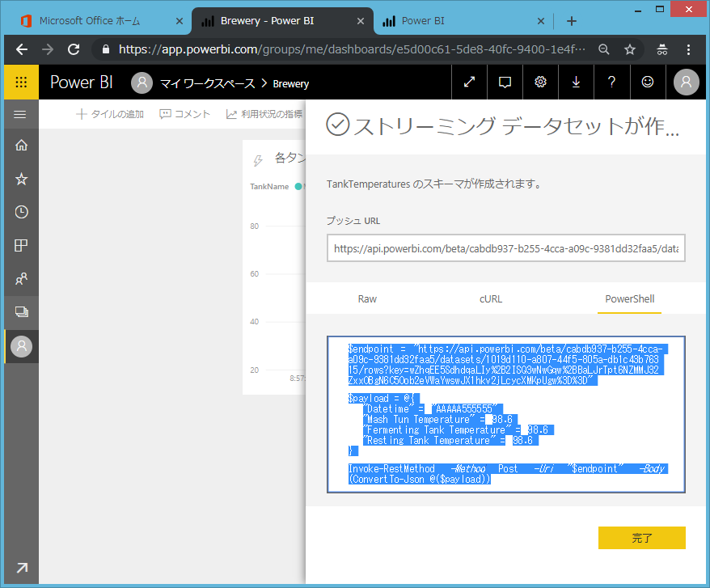Close the Brewery - Power BI tab

pos(361,21)
